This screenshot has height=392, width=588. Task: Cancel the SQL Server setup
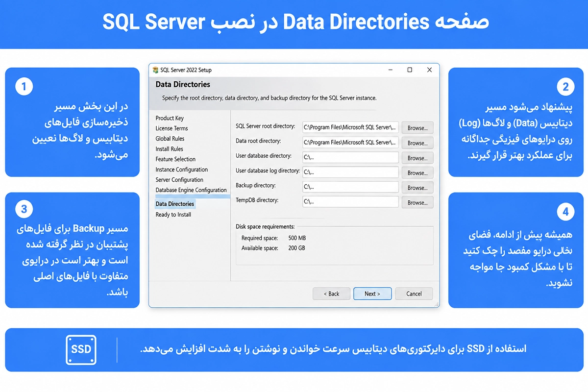pos(414,294)
